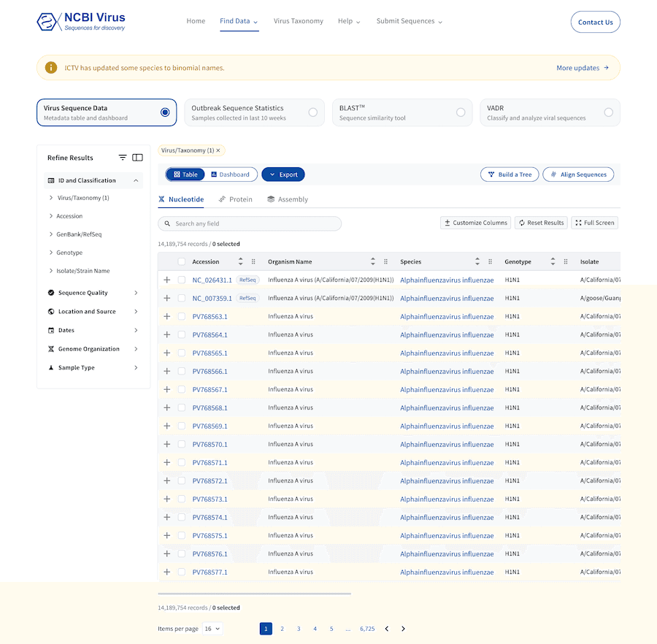Click the Genome Organization DNA icon

click(51, 348)
